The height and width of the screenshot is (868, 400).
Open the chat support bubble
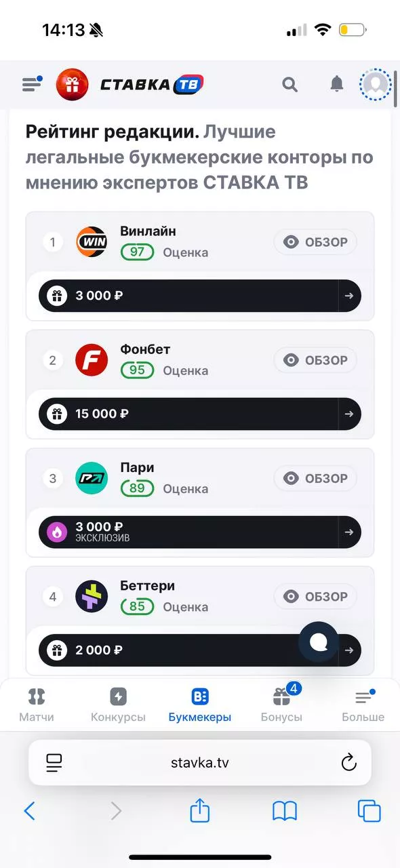pyautogui.click(x=317, y=642)
